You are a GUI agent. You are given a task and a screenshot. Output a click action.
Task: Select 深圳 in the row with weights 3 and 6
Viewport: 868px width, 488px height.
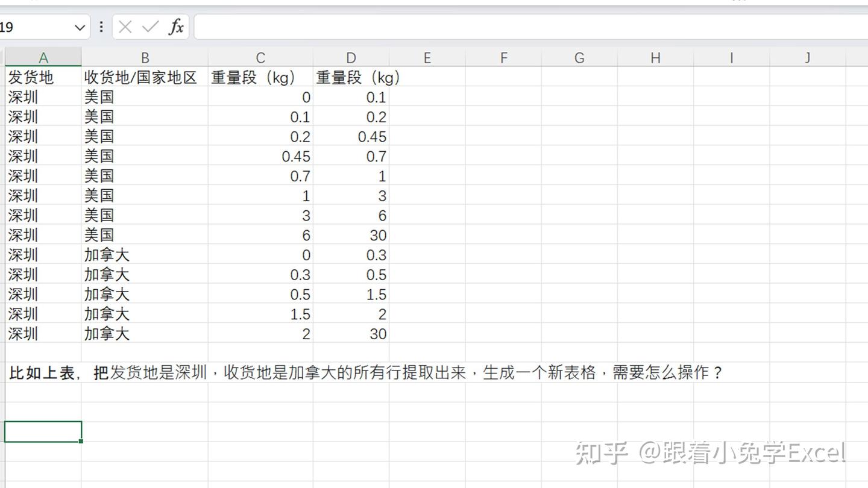[x=43, y=215]
